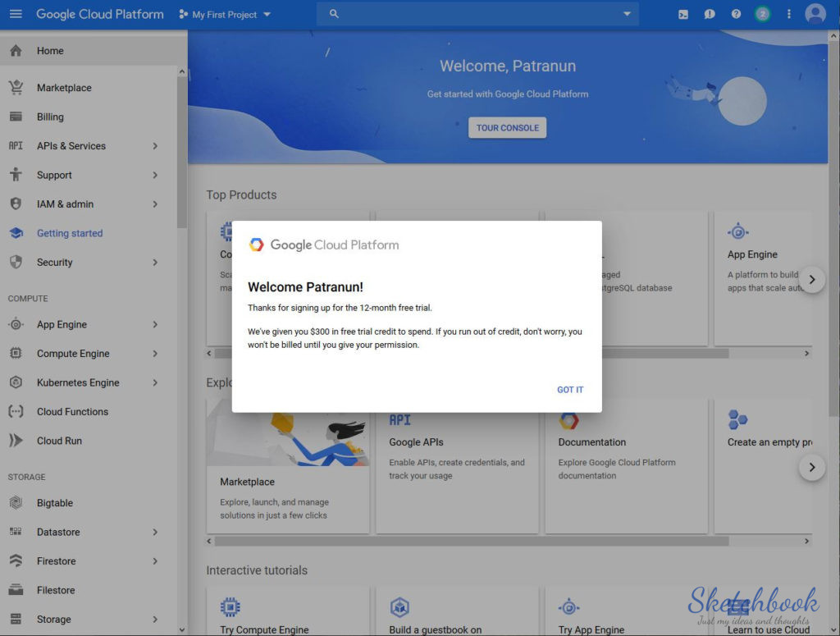Click the Compute Engine chip icon in sidebar

tap(16, 354)
